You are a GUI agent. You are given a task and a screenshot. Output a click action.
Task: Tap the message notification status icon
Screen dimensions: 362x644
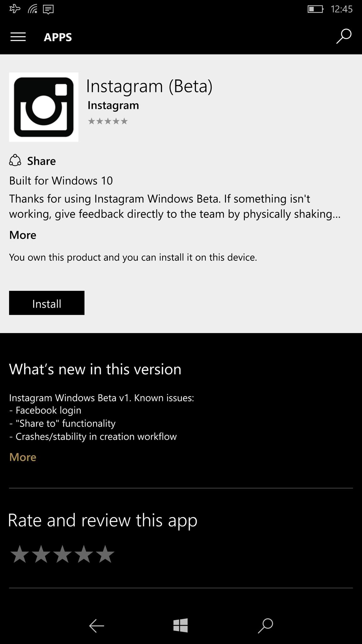tap(48, 9)
